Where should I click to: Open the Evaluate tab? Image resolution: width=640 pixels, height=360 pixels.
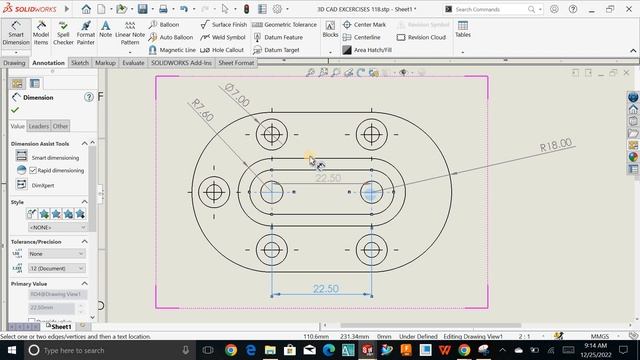pyautogui.click(x=133, y=63)
